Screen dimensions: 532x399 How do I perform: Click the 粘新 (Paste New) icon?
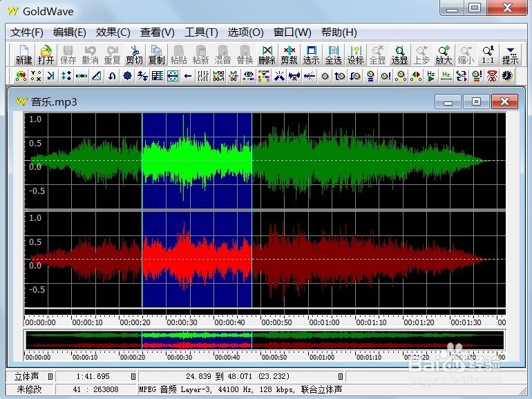[x=200, y=55]
